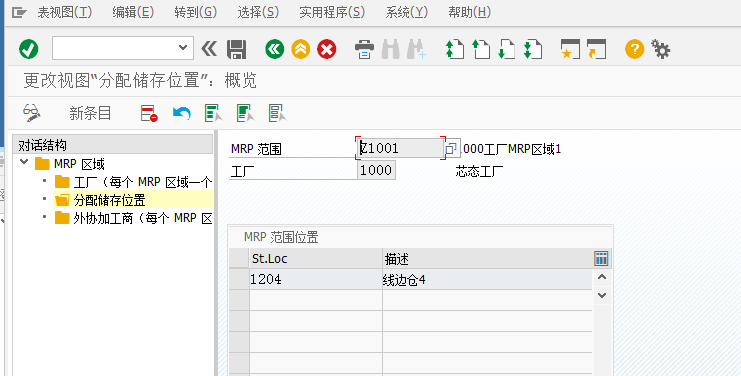The width and height of the screenshot is (741, 376).
Task: Undo change with blue arrow icon
Action: (181, 113)
